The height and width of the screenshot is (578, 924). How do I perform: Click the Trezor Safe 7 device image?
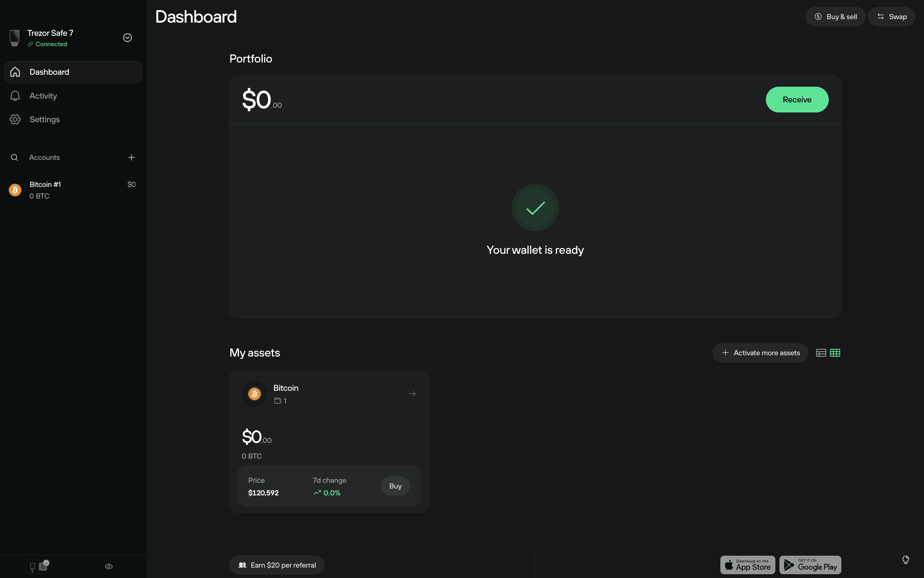point(15,38)
